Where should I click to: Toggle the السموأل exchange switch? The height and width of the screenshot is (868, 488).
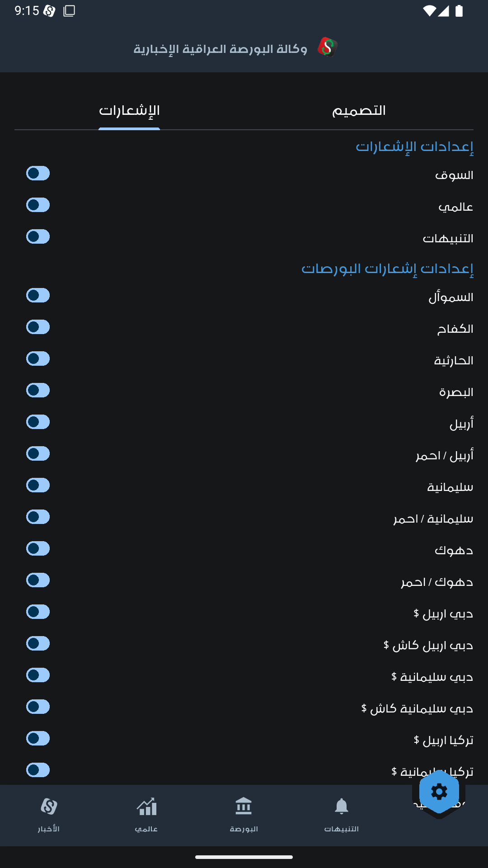(38, 295)
